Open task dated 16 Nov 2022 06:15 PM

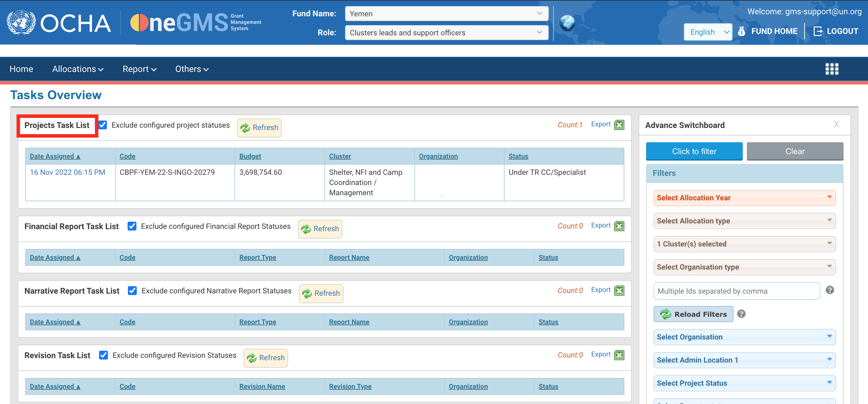click(68, 172)
